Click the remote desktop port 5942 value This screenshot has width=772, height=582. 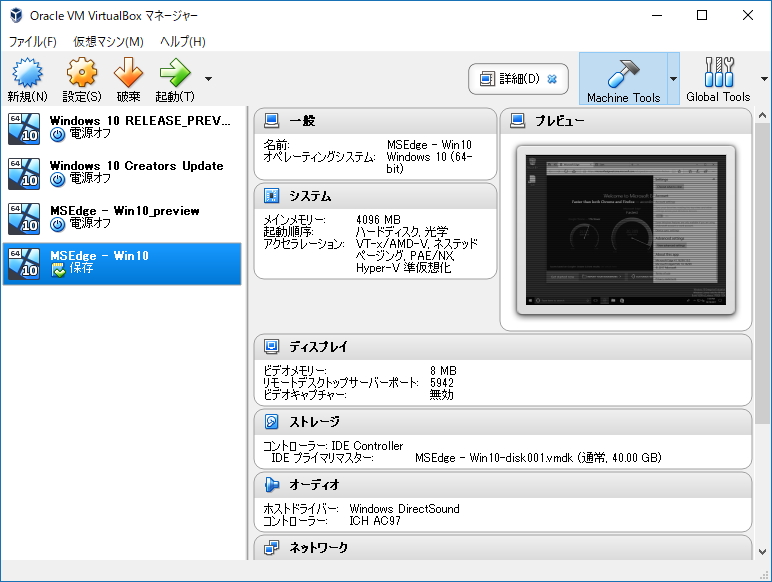coord(442,383)
